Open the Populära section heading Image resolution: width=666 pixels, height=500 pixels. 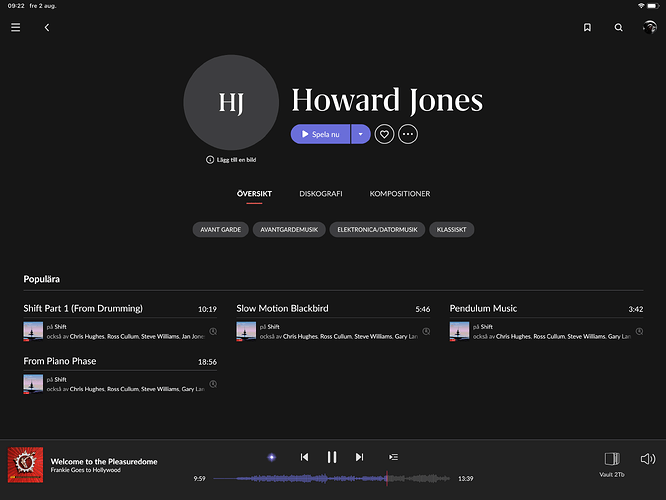[x=42, y=279]
